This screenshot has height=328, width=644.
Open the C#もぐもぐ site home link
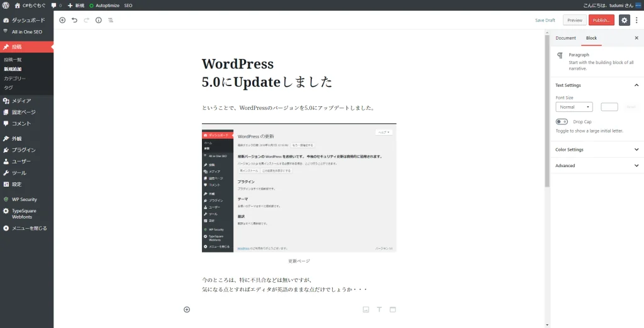point(30,6)
